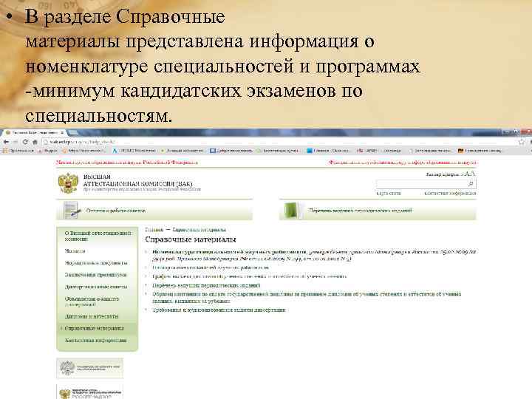Click the ministry emblem banner below the sidebar
Image resolution: width=532 pixels, height=399 pixels.
[x=90, y=368]
